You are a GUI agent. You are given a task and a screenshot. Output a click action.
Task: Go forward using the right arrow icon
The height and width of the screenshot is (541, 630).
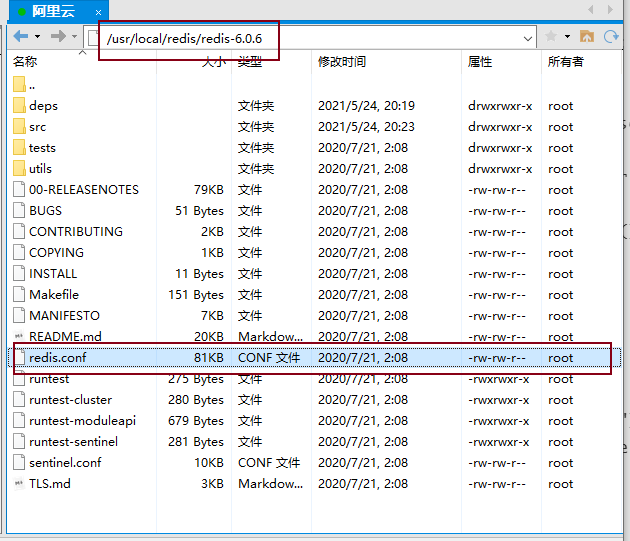pyautogui.click(x=58, y=37)
